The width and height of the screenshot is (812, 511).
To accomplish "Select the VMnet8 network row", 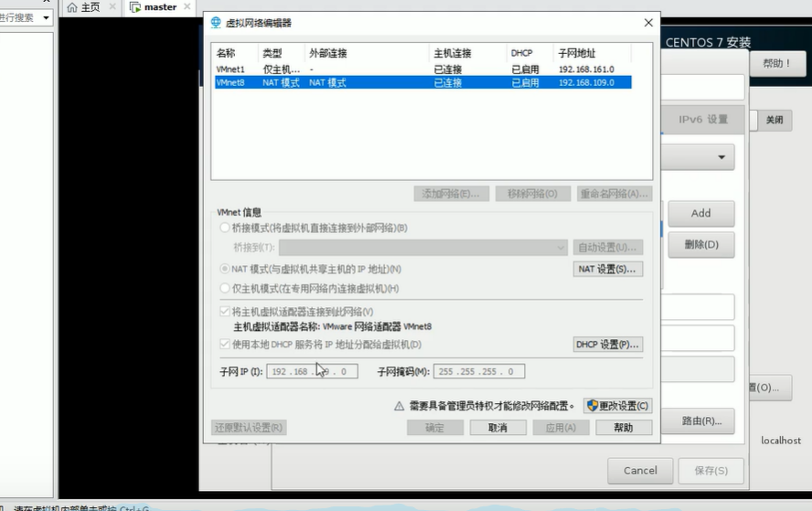I will click(x=422, y=82).
